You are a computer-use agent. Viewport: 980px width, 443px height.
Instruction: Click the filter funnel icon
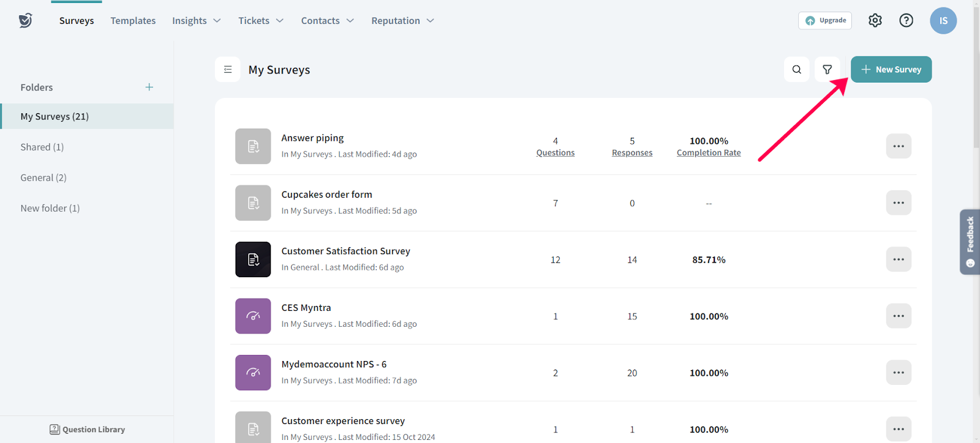(x=827, y=70)
